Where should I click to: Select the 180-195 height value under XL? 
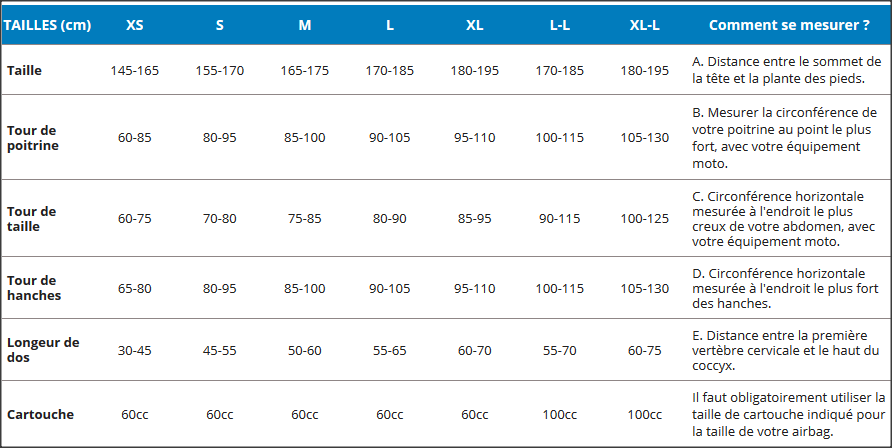[474, 71]
